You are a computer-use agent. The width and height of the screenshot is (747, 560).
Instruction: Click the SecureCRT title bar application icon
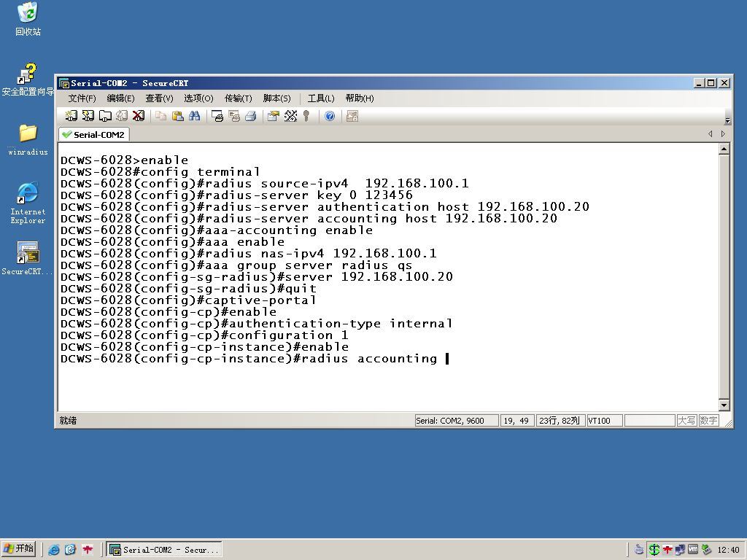pyautogui.click(x=64, y=83)
